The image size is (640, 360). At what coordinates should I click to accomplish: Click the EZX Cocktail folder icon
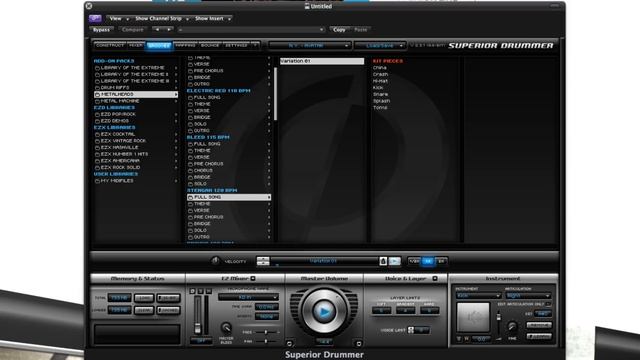[97, 134]
